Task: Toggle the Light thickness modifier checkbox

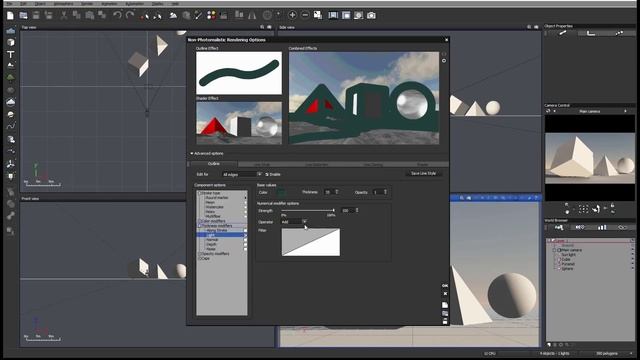Action: pyautogui.click(x=245, y=235)
